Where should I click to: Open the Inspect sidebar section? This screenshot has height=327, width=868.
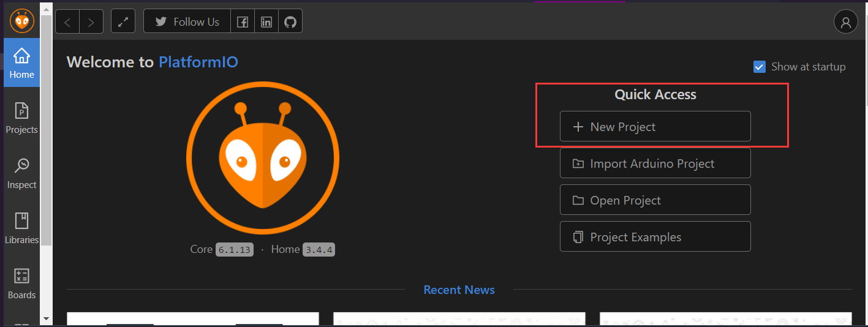pos(22,173)
